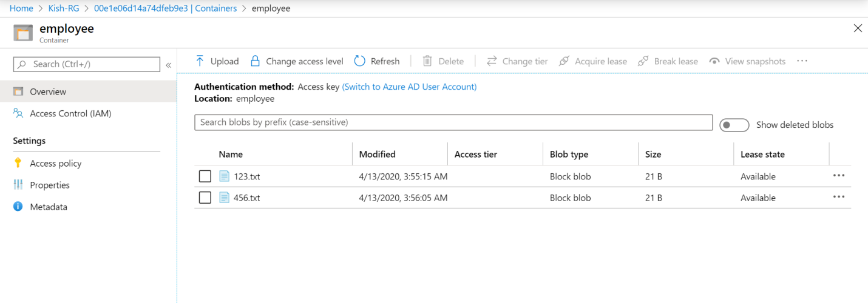This screenshot has width=868, height=303.
Task: Click the Delete trash can icon
Action: pos(427,61)
